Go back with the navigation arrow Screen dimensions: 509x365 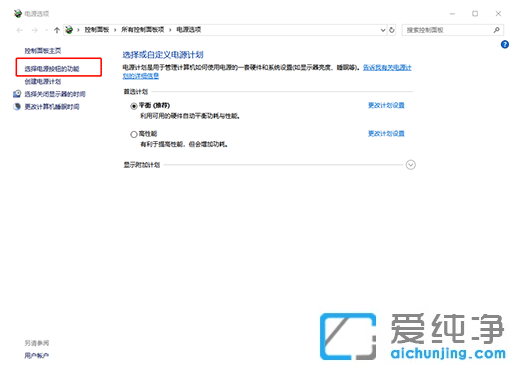20,30
